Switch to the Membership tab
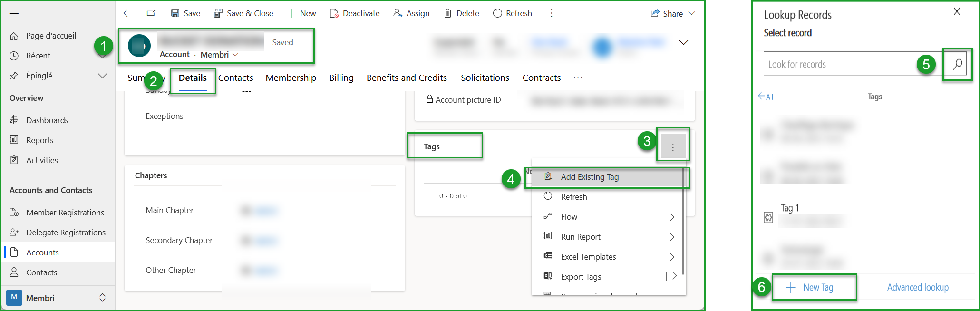This screenshot has height=311, width=980. (x=291, y=78)
